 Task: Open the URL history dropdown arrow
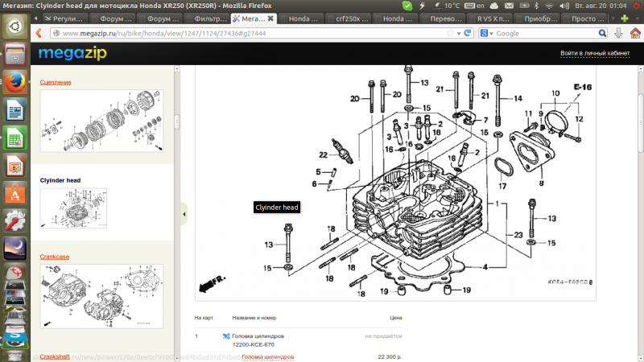[459, 33]
